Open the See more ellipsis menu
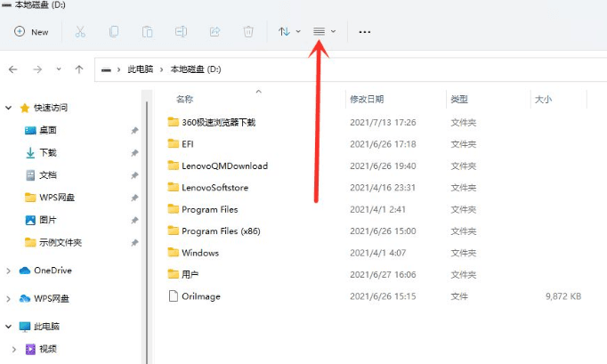Viewport: 607px width, 364px height. tap(364, 32)
